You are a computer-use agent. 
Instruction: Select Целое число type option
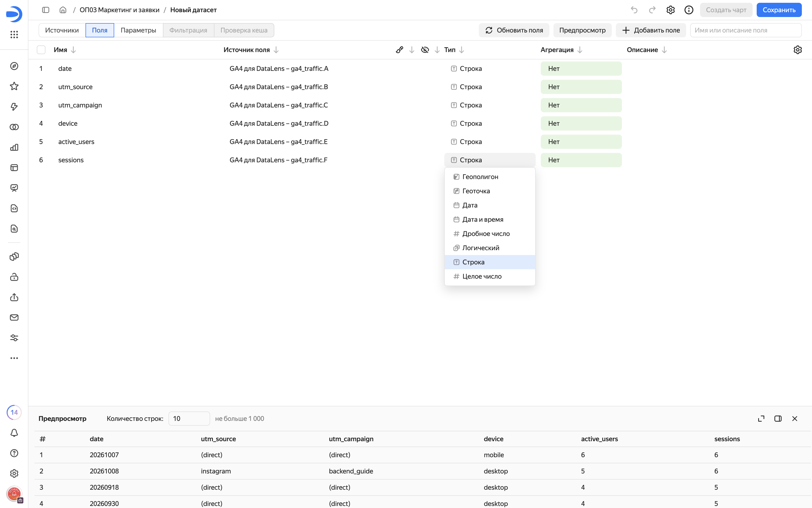tap(489, 277)
